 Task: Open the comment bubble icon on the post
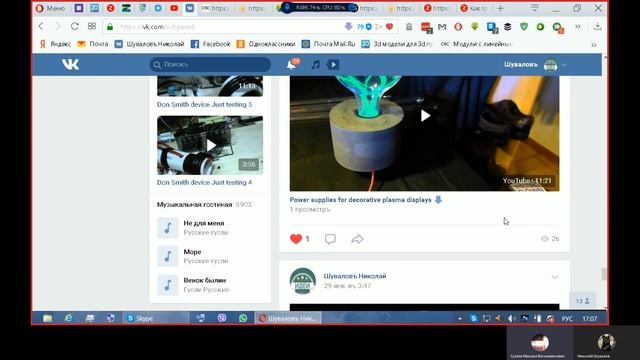click(330, 239)
